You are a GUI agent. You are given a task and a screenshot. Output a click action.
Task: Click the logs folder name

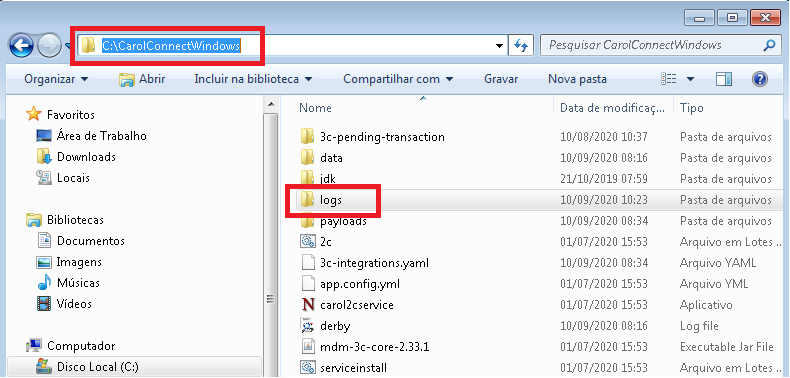331,200
